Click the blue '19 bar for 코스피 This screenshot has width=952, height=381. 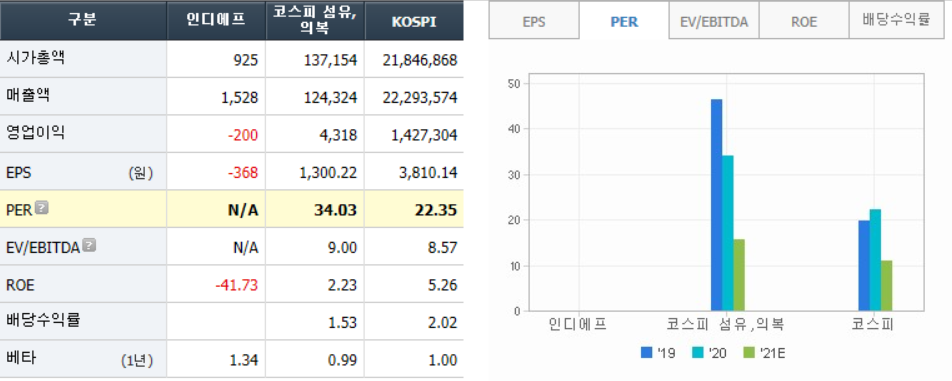[864, 266]
